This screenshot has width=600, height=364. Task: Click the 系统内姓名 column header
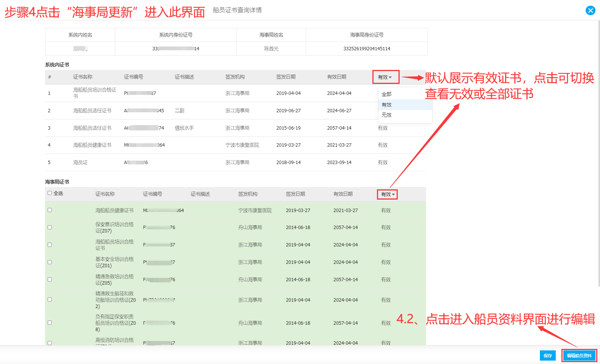pyautogui.click(x=80, y=35)
